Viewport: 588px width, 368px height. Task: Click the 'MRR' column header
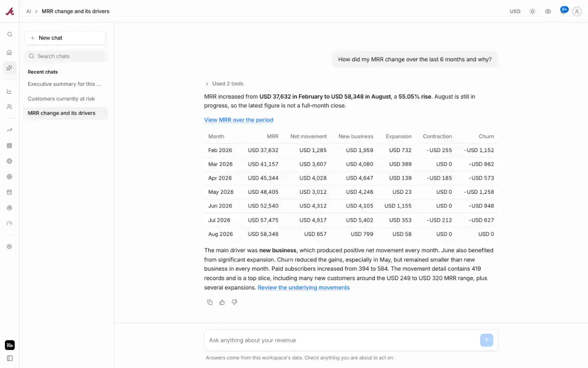pyautogui.click(x=272, y=136)
